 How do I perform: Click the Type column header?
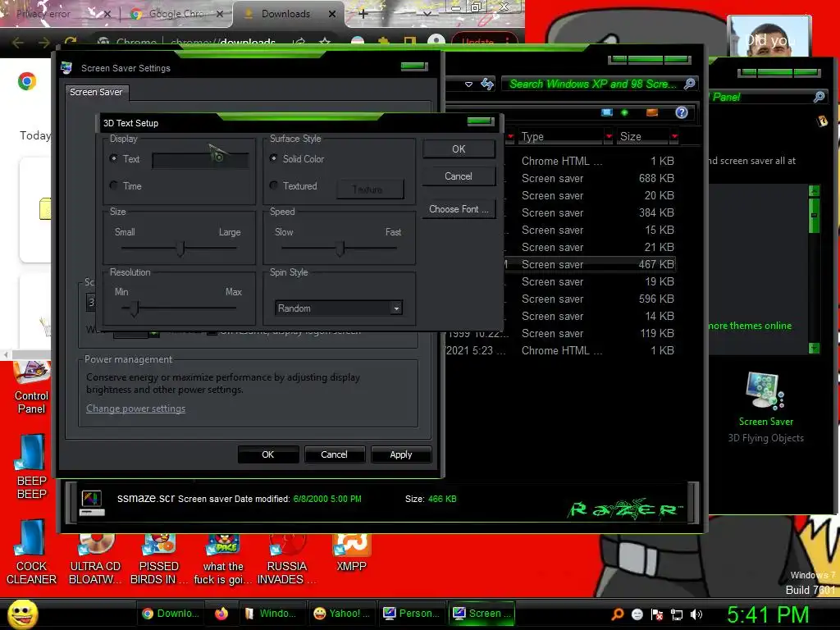(561, 137)
